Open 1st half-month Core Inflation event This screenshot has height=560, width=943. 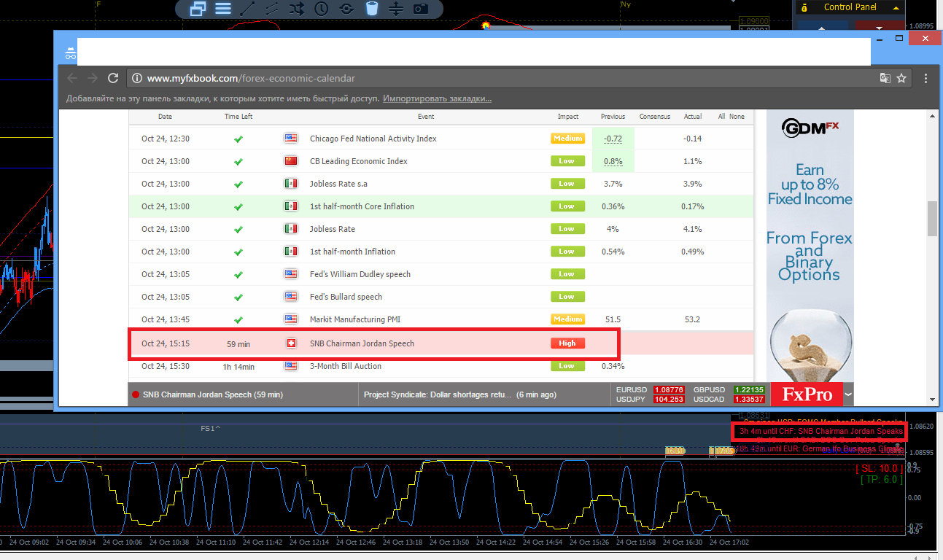point(362,206)
